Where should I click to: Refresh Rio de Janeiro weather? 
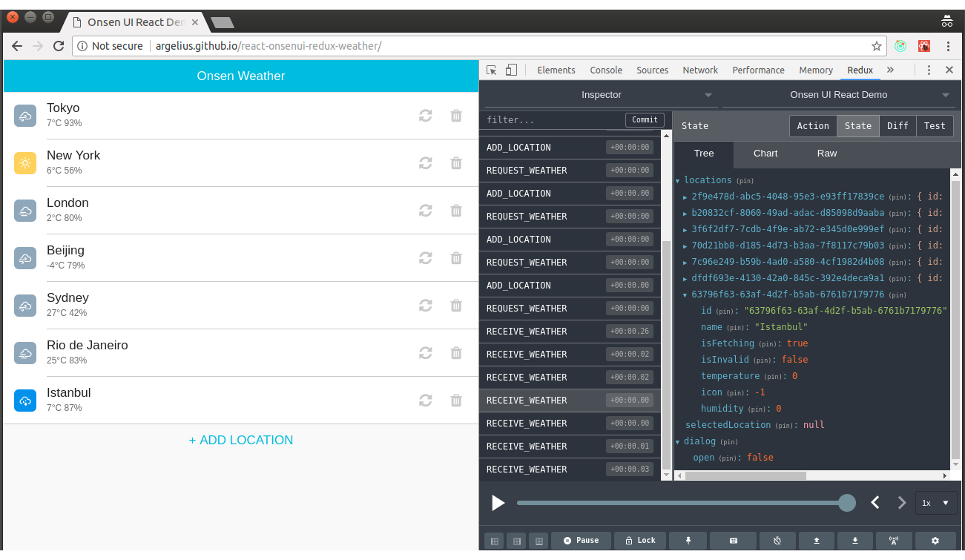[425, 353]
